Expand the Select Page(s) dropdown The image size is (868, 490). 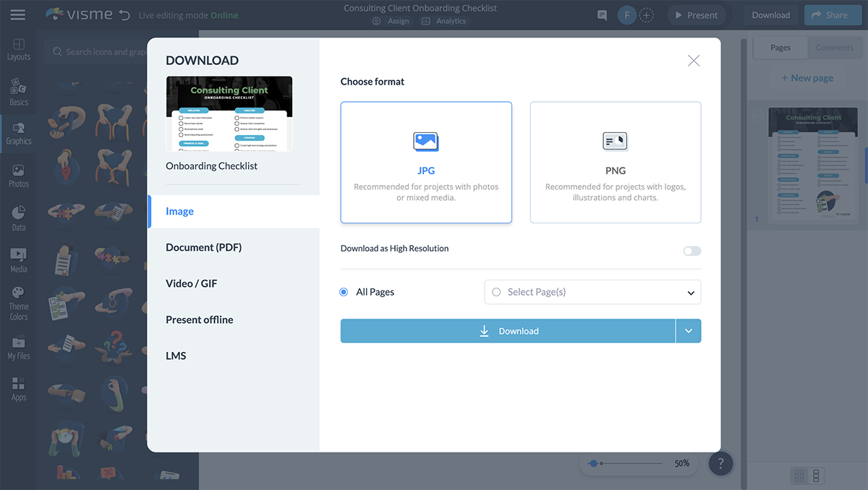point(691,293)
